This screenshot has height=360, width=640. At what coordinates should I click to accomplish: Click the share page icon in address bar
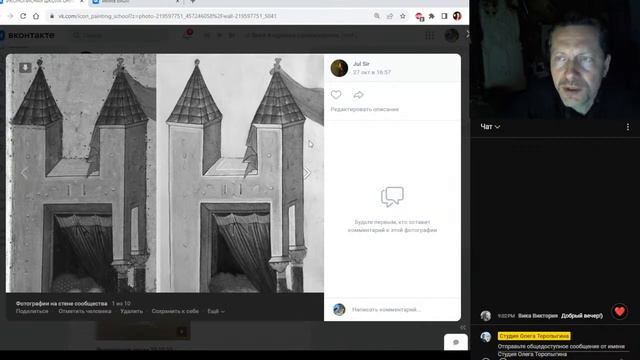(x=390, y=16)
